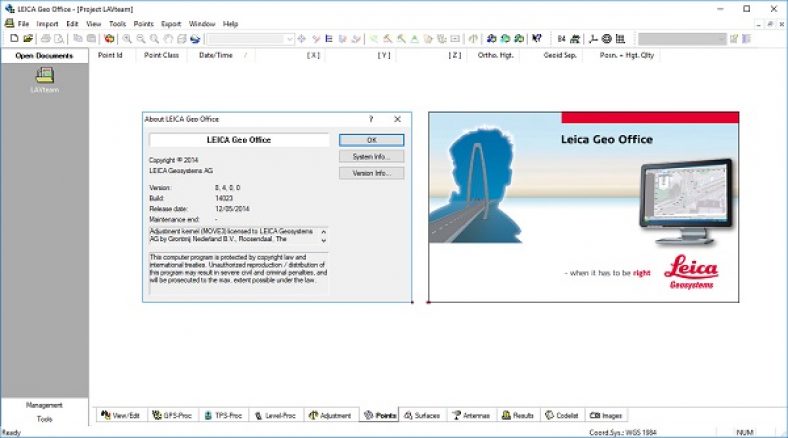Open the Window menu
The width and height of the screenshot is (788, 438).
tap(202, 24)
